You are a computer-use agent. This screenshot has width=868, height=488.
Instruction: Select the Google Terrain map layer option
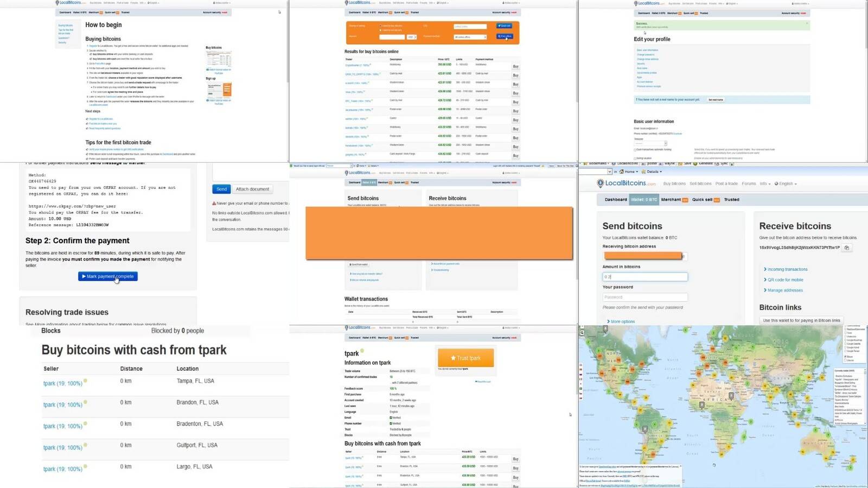pos(845,351)
